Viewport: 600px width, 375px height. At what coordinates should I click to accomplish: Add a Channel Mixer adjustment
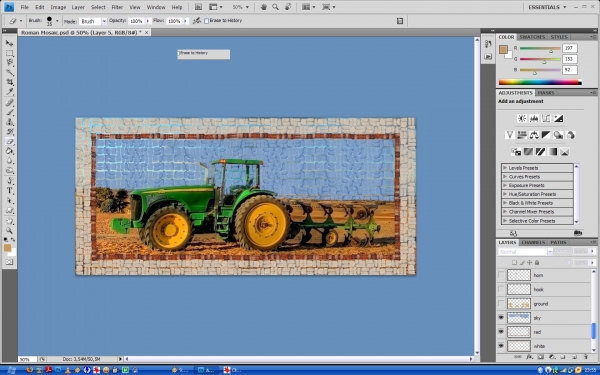point(571,135)
